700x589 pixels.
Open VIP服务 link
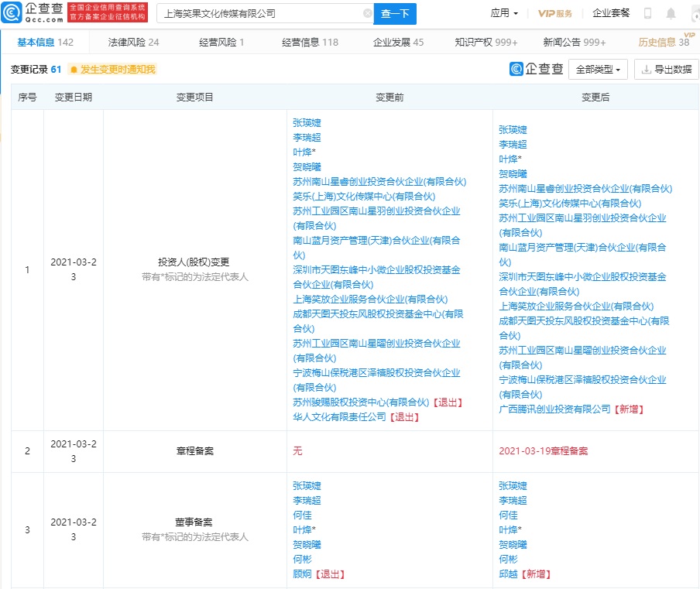click(555, 13)
